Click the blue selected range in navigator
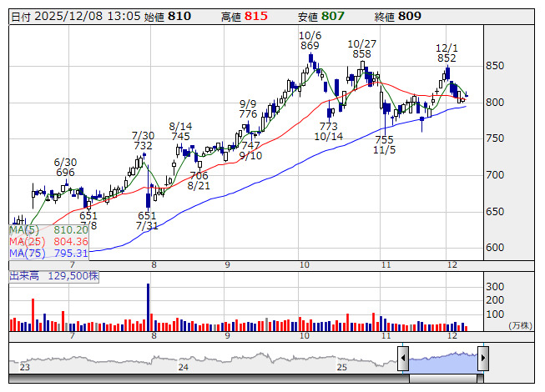545x392 pixels. [x=443, y=361]
